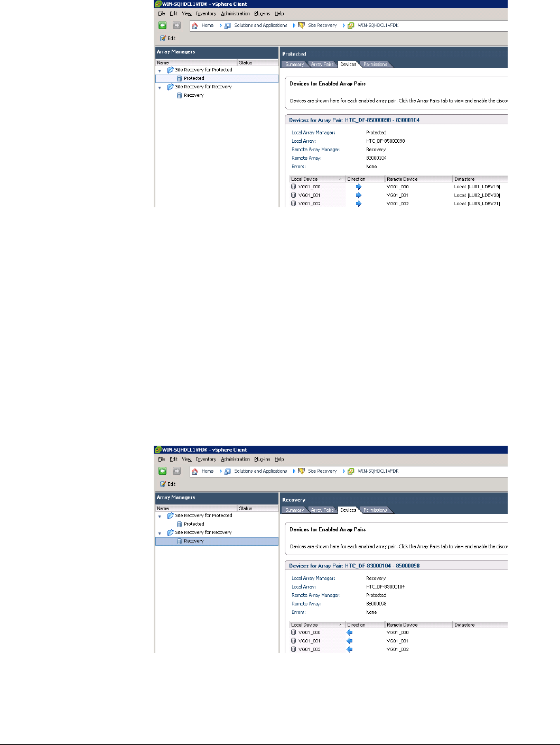Click the left-pointing direction arrow for VG01_002
This screenshot has width=560, height=745.
click(x=349, y=649)
